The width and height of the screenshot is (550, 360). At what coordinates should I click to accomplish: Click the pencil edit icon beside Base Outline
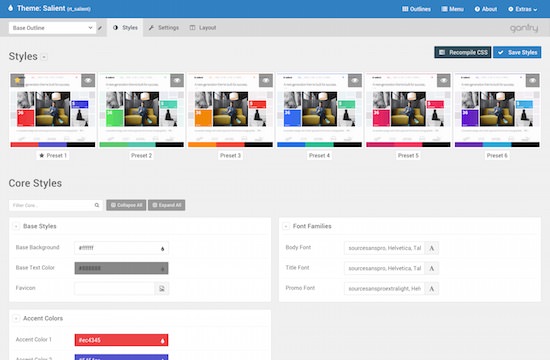pos(100,28)
